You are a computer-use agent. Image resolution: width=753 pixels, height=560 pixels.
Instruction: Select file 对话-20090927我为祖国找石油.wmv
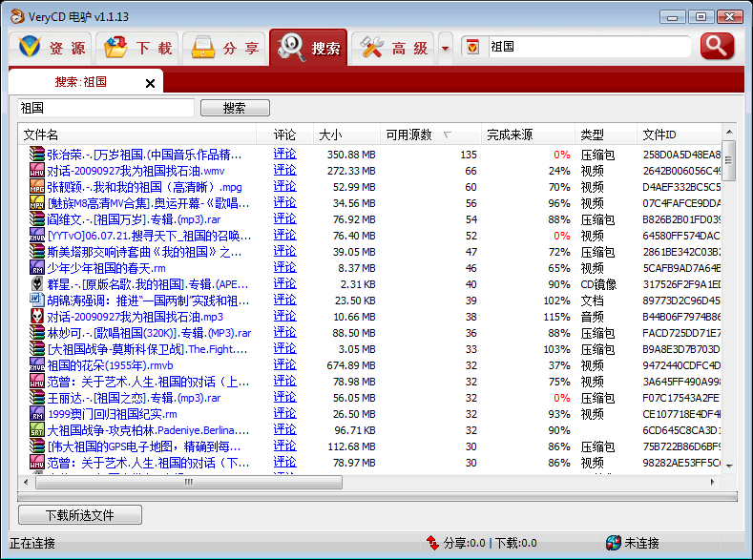tap(136, 171)
